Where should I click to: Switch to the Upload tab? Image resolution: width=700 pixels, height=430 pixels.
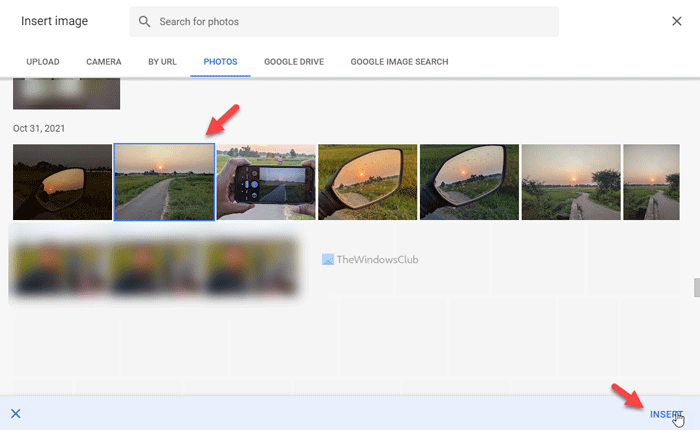coord(44,62)
